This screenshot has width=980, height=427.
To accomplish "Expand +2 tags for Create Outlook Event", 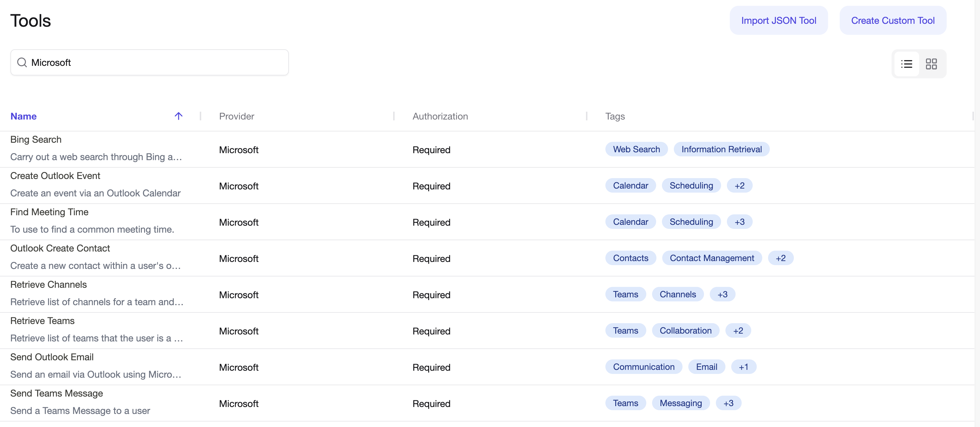I will 739,185.
